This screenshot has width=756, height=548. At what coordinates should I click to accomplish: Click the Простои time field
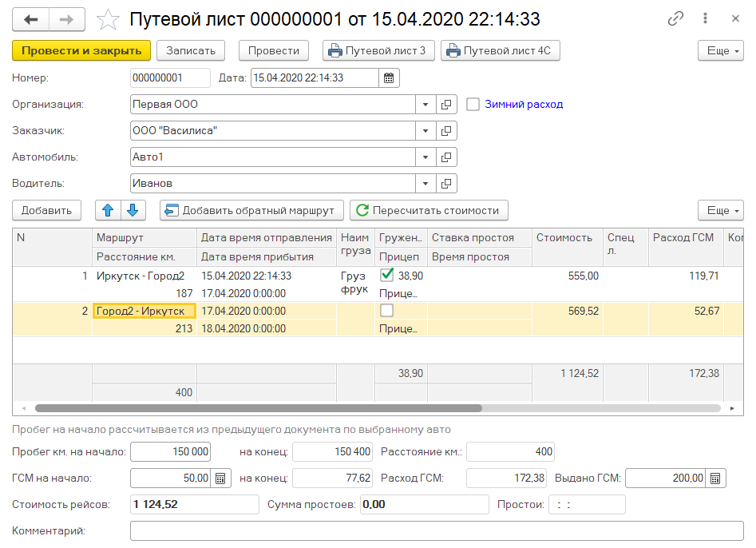pos(587,505)
